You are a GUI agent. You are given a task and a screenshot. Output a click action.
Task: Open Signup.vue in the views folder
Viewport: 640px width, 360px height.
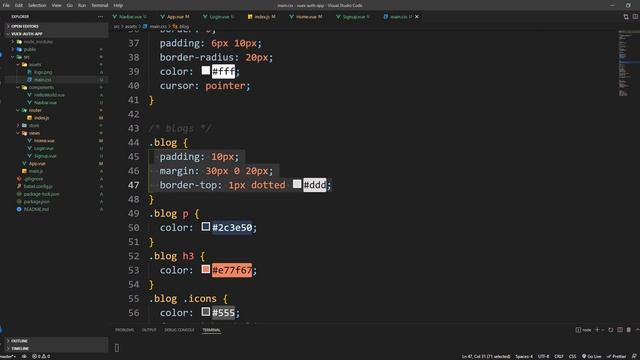pyautogui.click(x=45, y=156)
